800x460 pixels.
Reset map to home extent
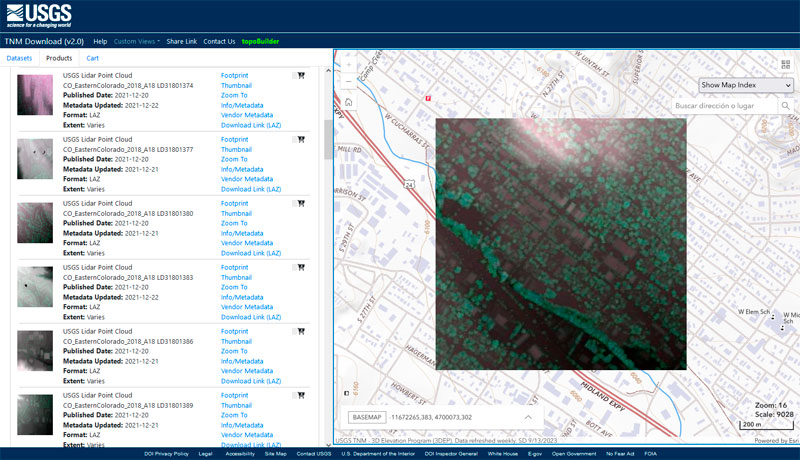[x=349, y=103]
